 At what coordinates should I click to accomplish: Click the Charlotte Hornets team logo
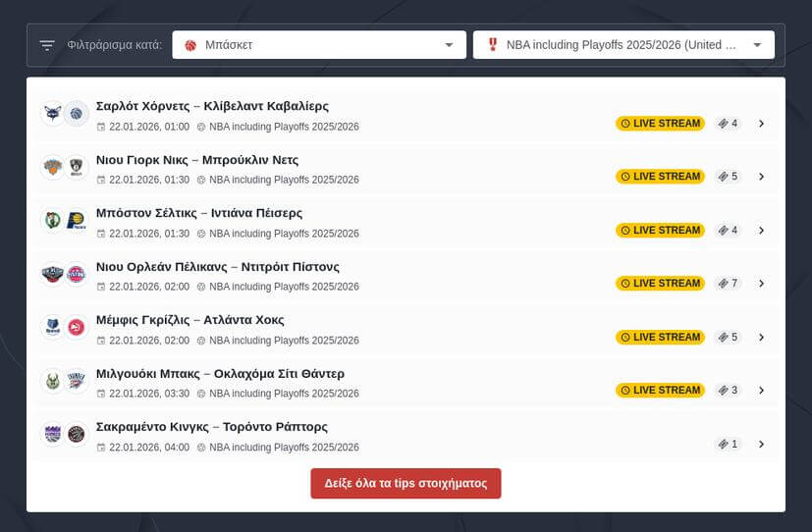tap(52, 114)
